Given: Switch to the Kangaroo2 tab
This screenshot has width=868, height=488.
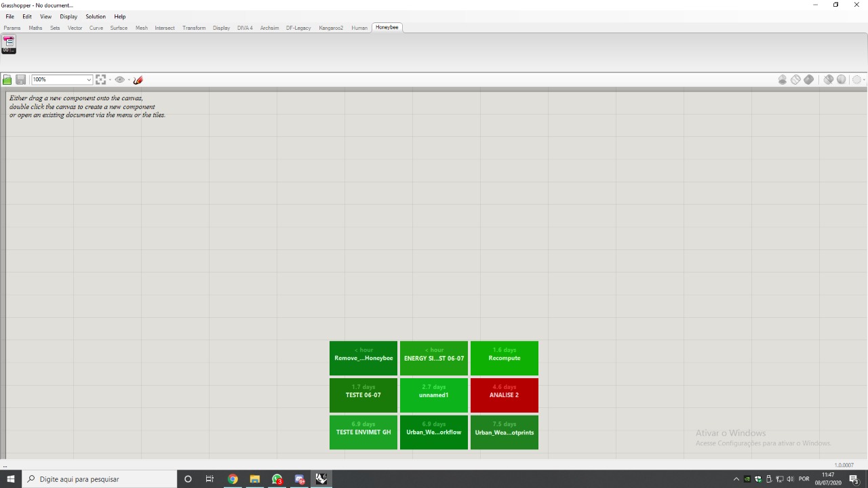Looking at the screenshot, I should [331, 28].
